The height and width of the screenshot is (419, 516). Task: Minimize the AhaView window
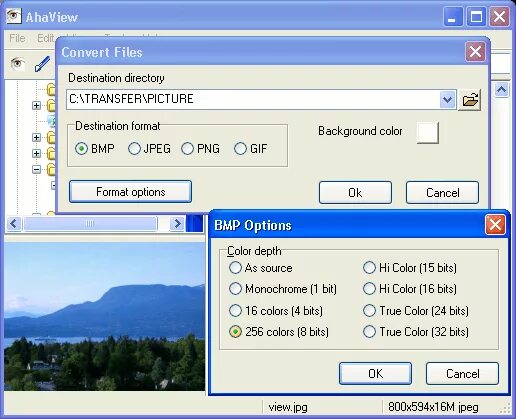pyautogui.click(x=453, y=16)
